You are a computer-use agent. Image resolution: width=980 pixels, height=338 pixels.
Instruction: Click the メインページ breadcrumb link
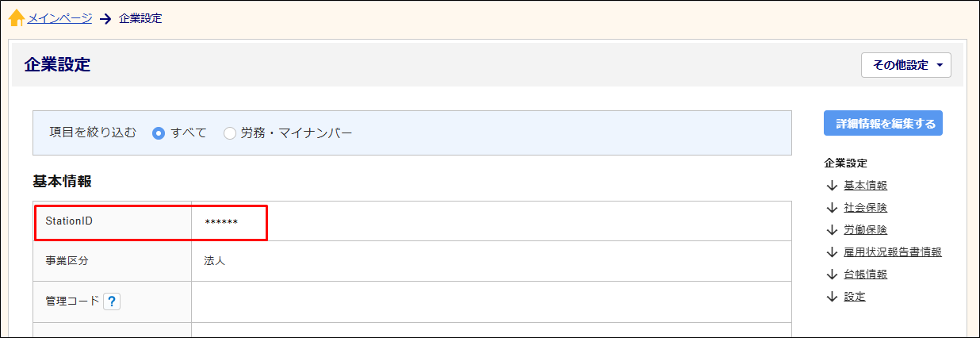(x=60, y=17)
